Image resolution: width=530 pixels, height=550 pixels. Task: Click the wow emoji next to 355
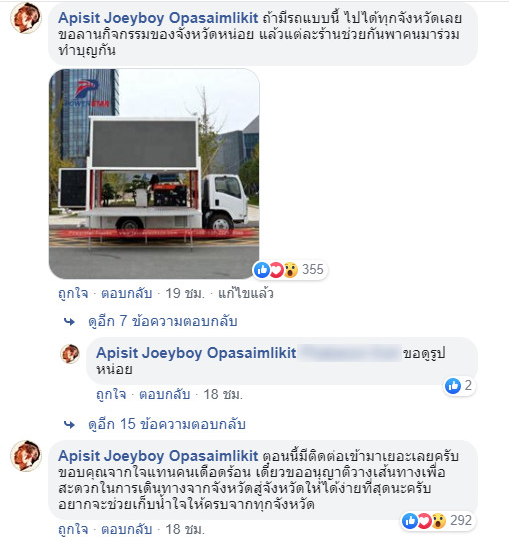(x=291, y=270)
